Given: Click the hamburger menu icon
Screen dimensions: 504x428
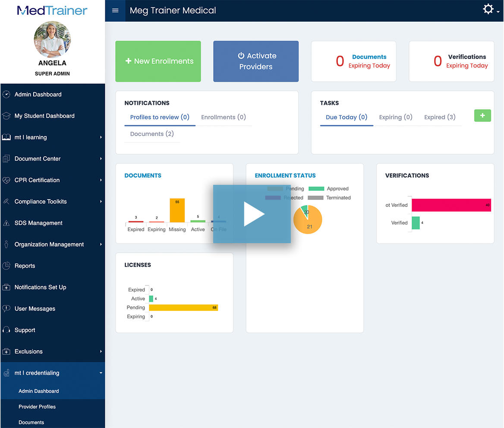Looking at the screenshot, I should (x=115, y=11).
